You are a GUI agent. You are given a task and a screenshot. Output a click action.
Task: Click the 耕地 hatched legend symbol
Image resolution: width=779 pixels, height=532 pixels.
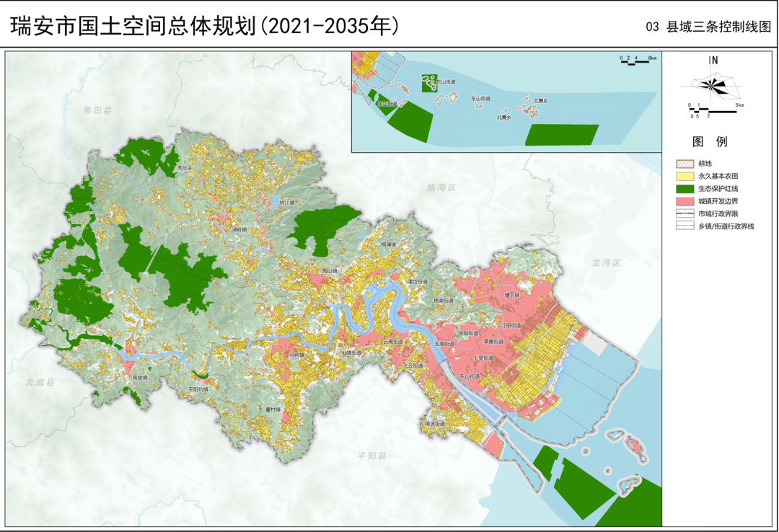(x=685, y=164)
